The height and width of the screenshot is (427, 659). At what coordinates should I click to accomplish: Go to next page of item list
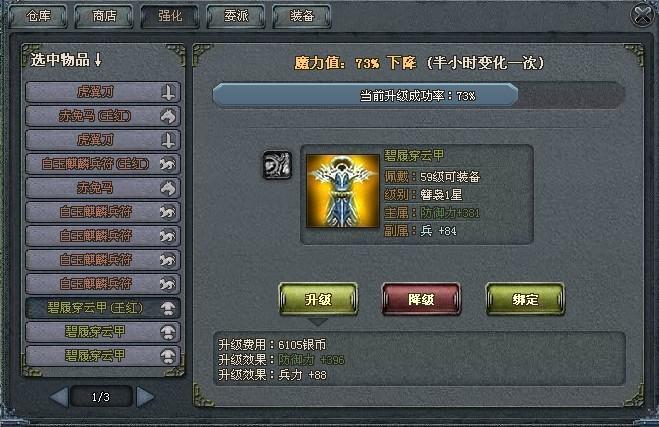[x=145, y=396]
